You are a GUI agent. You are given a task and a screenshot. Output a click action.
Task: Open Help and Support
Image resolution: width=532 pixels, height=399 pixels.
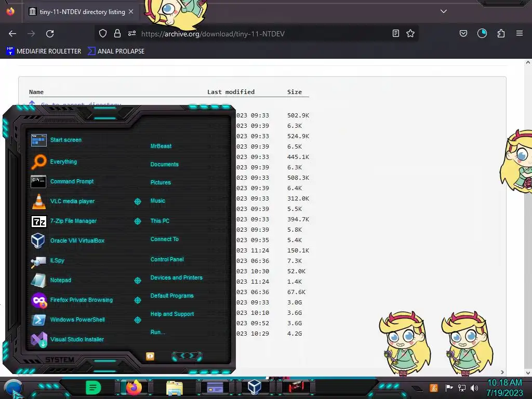pyautogui.click(x=172, y=314)
